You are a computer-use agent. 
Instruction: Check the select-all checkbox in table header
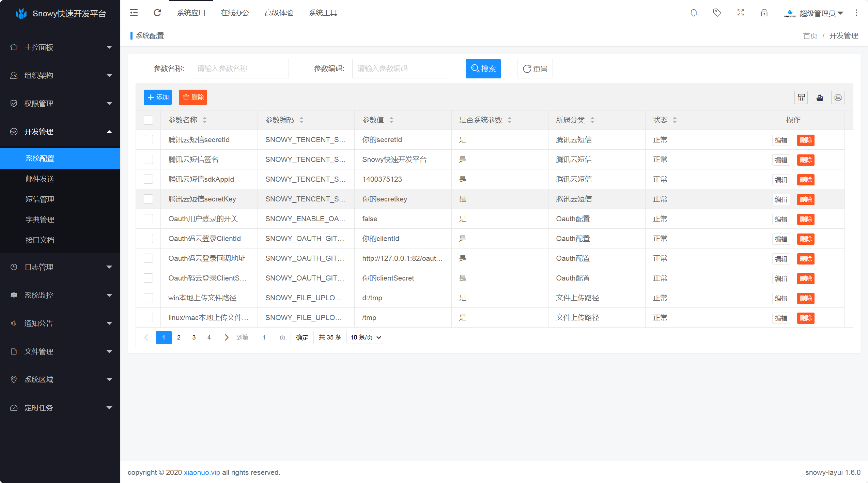148,120
